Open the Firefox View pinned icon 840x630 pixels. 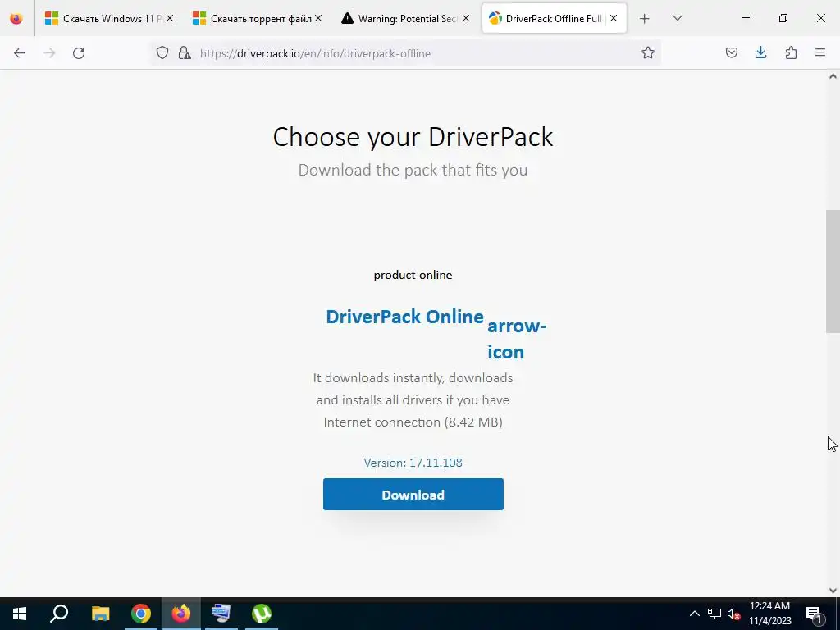pos(16,19)
